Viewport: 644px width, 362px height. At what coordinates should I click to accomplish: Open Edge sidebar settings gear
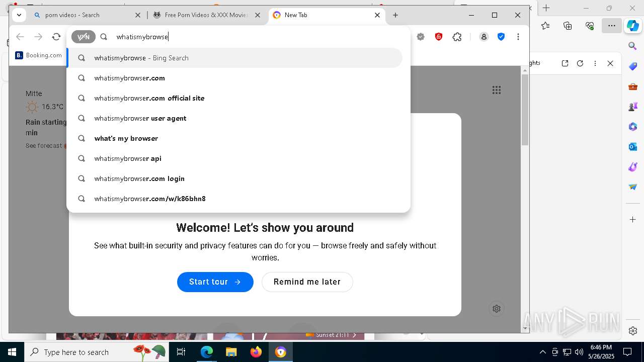coord(633,331)
